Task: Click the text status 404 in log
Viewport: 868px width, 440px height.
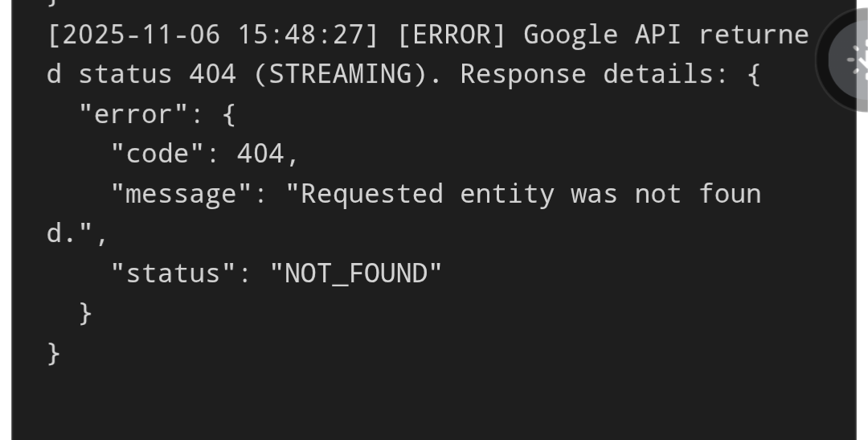Action: (158, 74)
